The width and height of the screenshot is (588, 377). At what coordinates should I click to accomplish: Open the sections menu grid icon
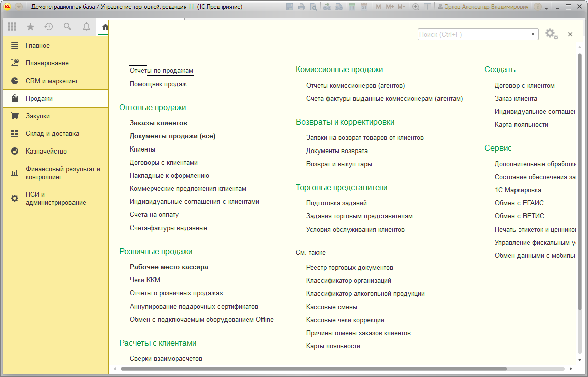click(12, 26)
